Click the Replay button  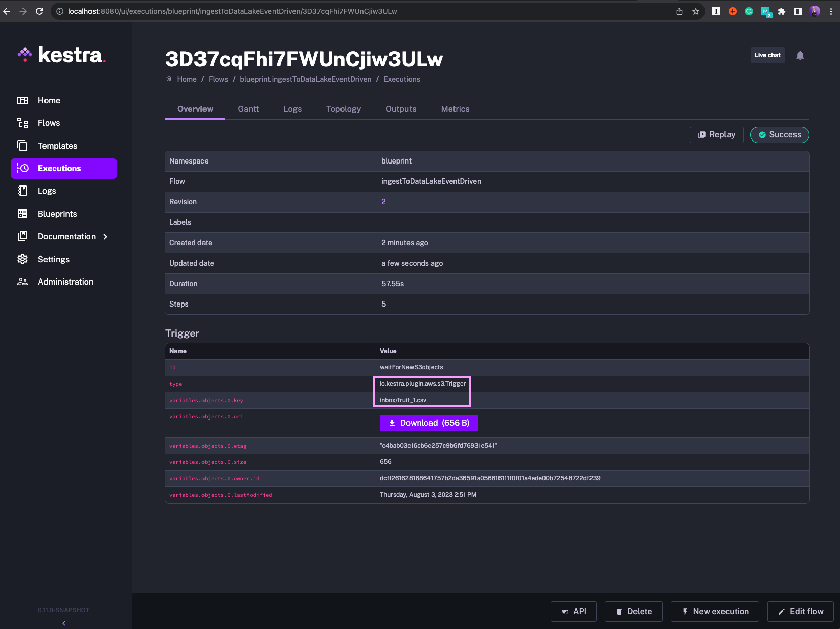click(716, 135)
